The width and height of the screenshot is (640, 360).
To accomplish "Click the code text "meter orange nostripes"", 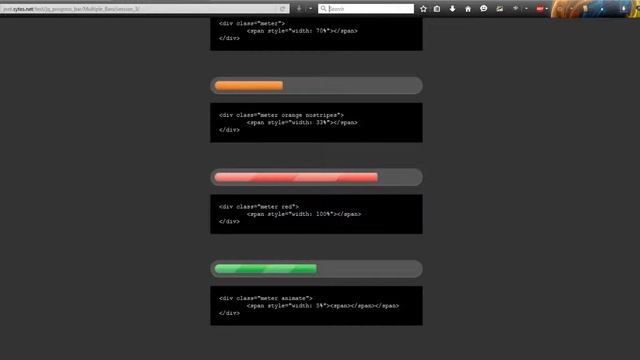I will 300,115.
